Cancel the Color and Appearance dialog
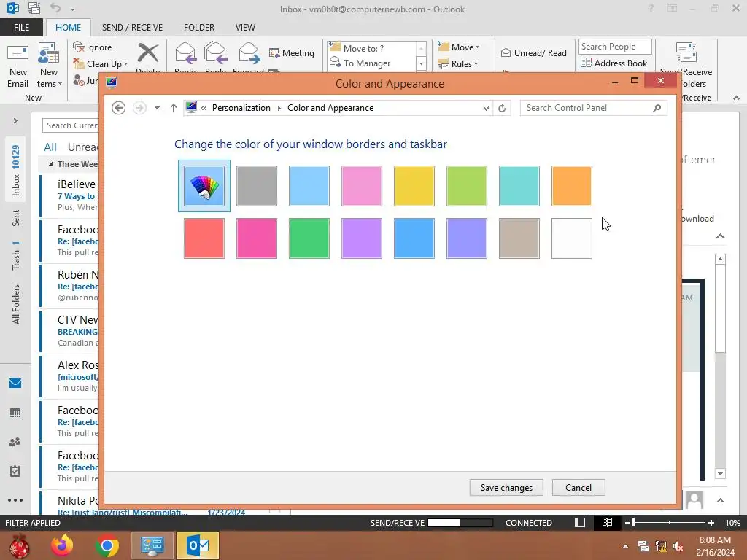The height and width of the screenshot is (560, 747). coord(578,488)
